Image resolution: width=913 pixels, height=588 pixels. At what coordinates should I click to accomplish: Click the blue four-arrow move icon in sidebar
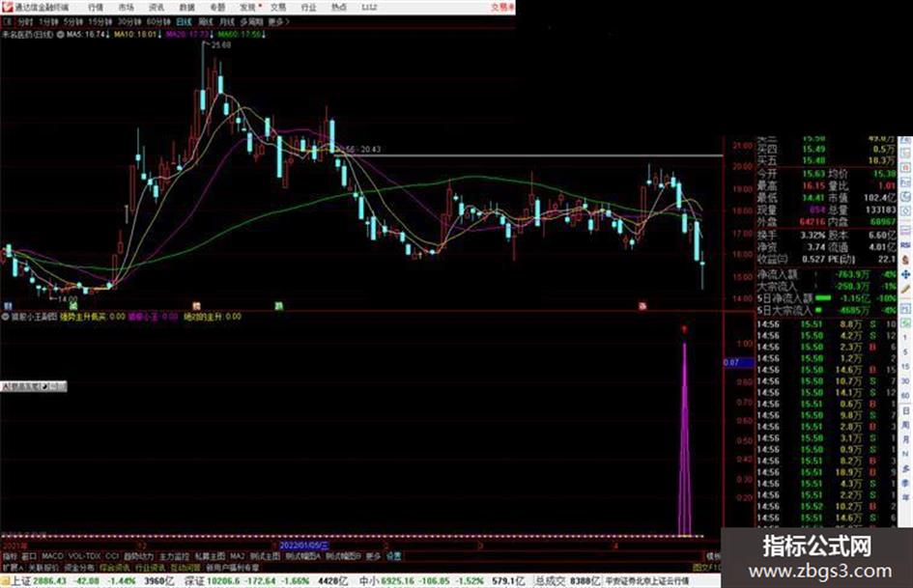point(905,274)
